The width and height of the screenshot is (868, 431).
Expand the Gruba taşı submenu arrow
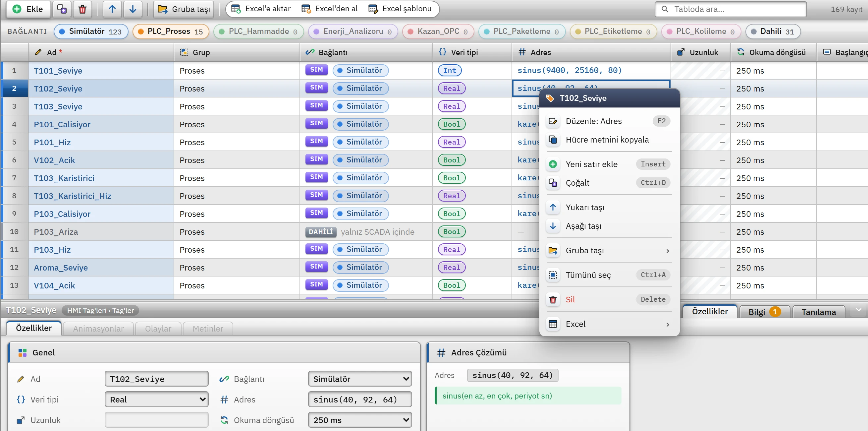point(668,251)
